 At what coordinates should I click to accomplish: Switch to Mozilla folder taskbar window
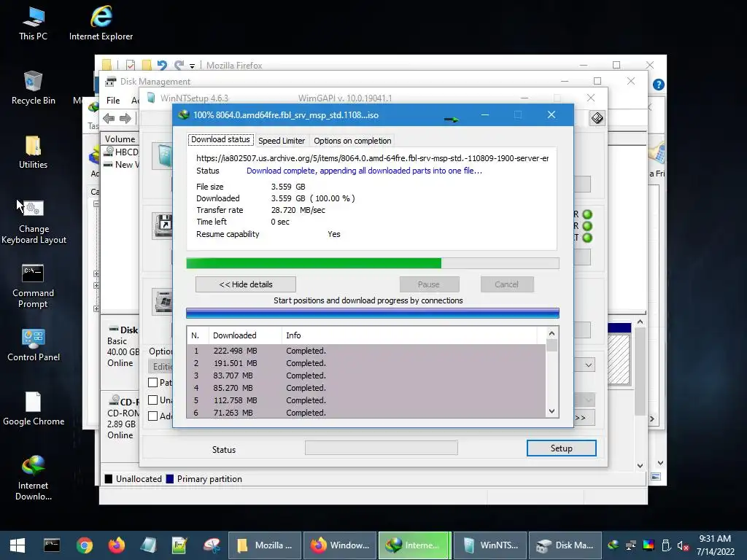pyautogui.click(x=265, y=545)
